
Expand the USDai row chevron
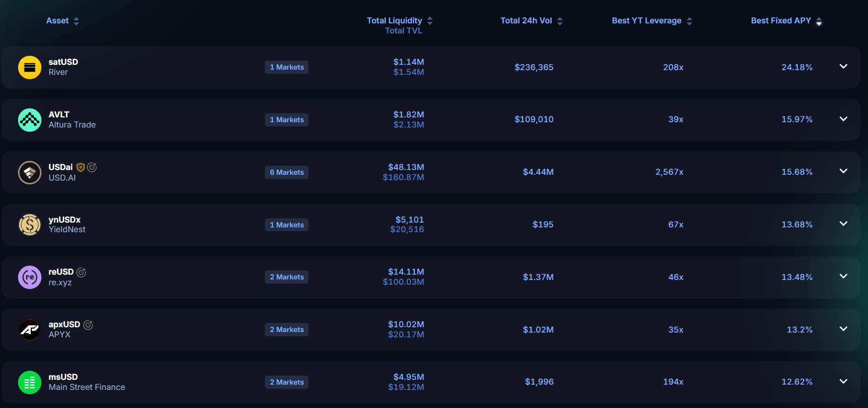844,171
